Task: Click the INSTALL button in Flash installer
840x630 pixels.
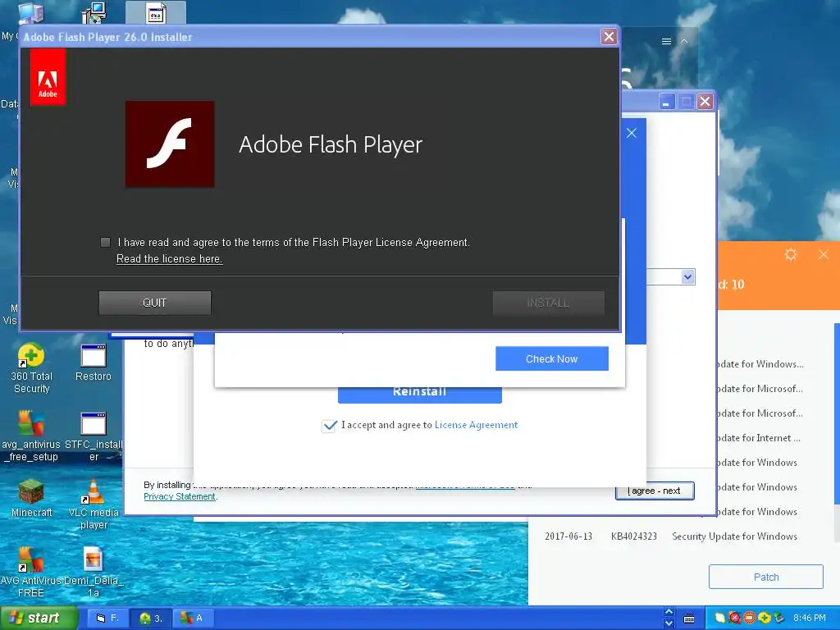Action: [x=549, y=303]
